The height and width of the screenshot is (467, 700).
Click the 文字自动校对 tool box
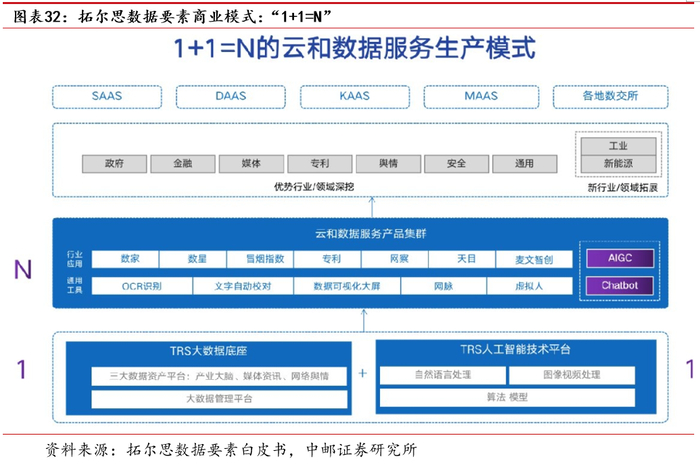coord(243,286)
